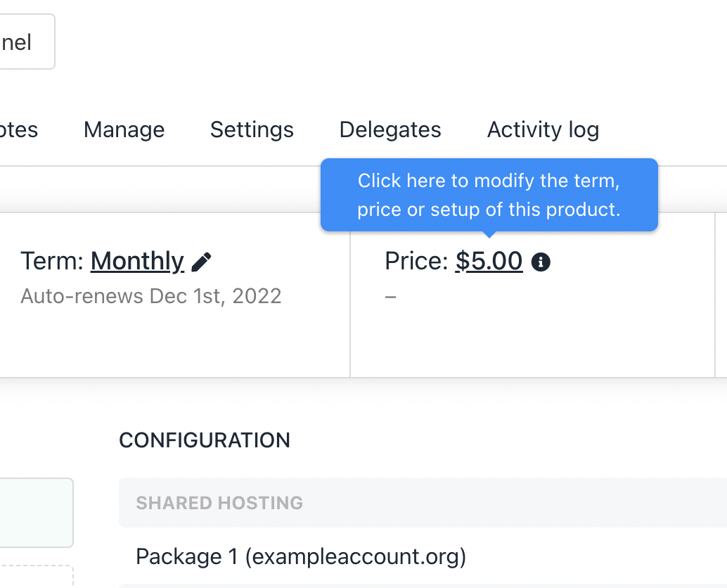Click the SHARED HOSTING section header
Image resolution: width=727 pixels, height=588 pixels.
[219, 503]
